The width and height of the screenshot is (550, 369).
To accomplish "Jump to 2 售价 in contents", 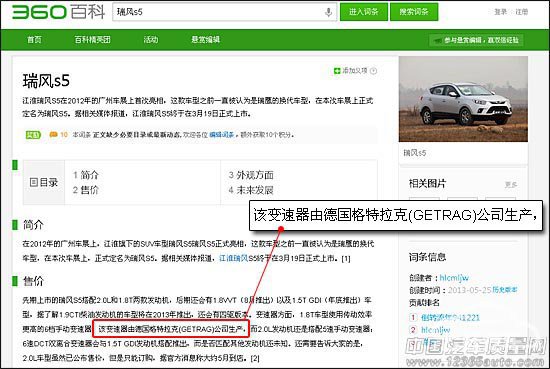I will click(x=86, y=190).
